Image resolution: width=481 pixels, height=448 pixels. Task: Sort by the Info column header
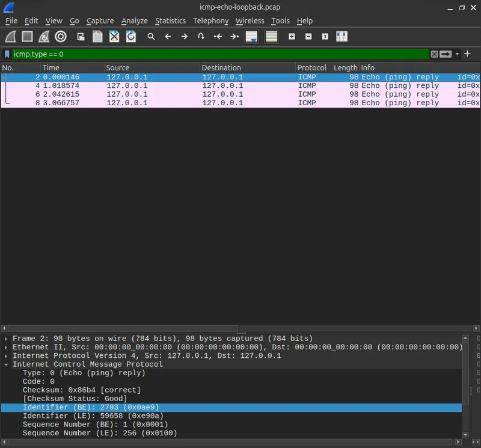point(419,68)
